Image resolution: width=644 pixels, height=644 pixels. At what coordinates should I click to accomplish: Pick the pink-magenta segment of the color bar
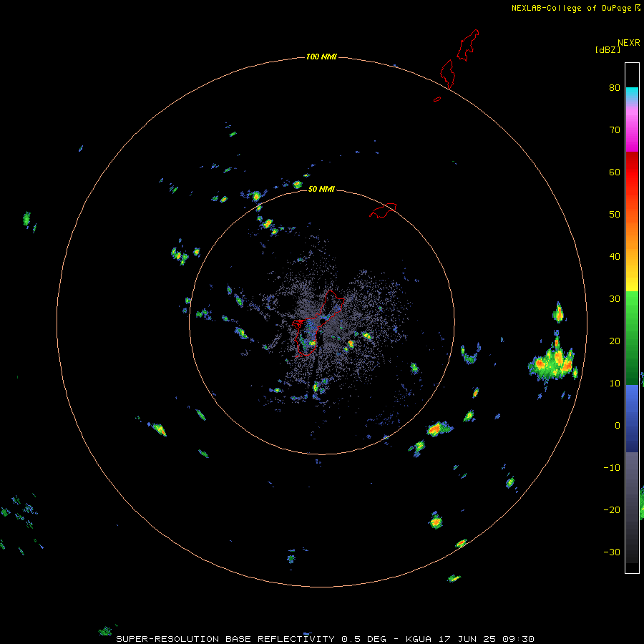pos(632,130)
